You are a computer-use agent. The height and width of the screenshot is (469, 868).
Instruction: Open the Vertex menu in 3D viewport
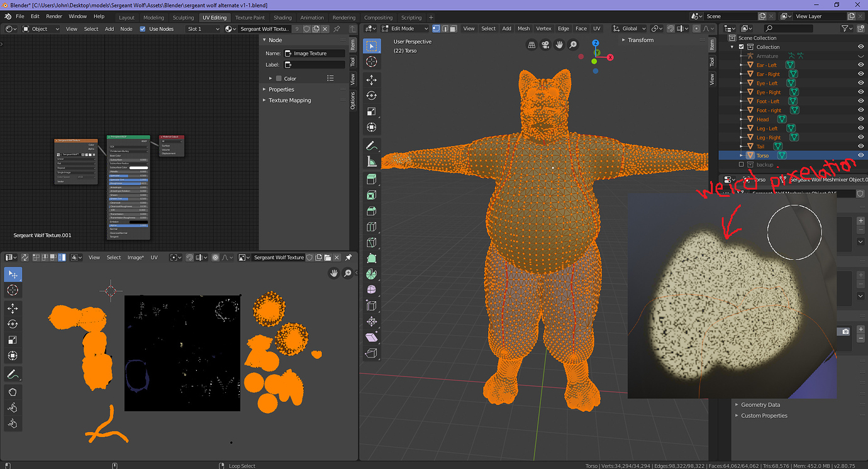(x=543, y=28)
